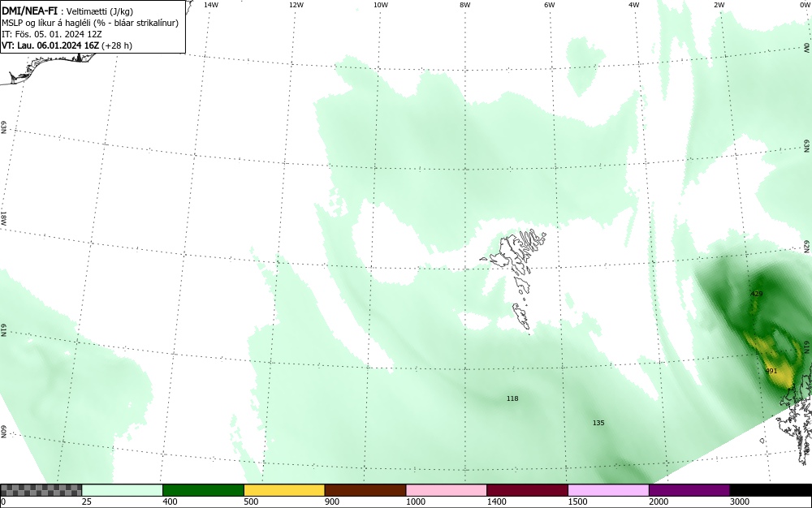The height and width of the screenshot is (508, 812).
Task: Click the 14W longitude label
Action: click(211, 5)
